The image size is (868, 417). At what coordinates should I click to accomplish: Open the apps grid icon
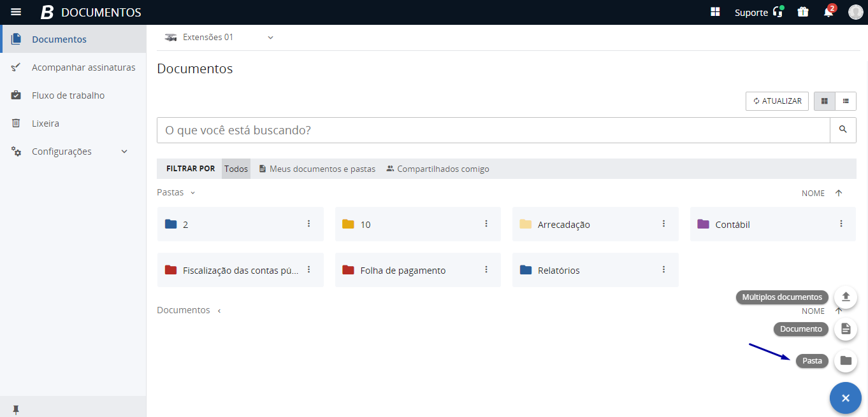(x=716, y=12)
